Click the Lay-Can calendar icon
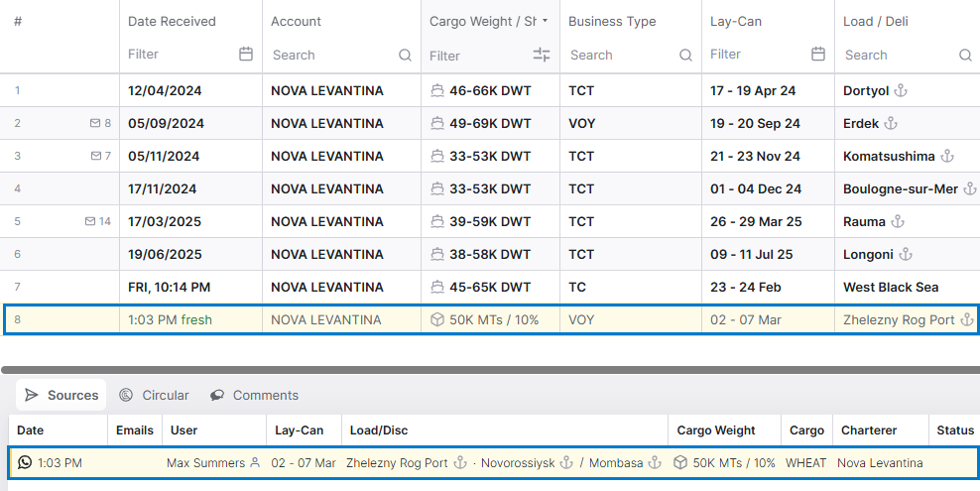Screen dimensions: 980x491 coord(818,55)
